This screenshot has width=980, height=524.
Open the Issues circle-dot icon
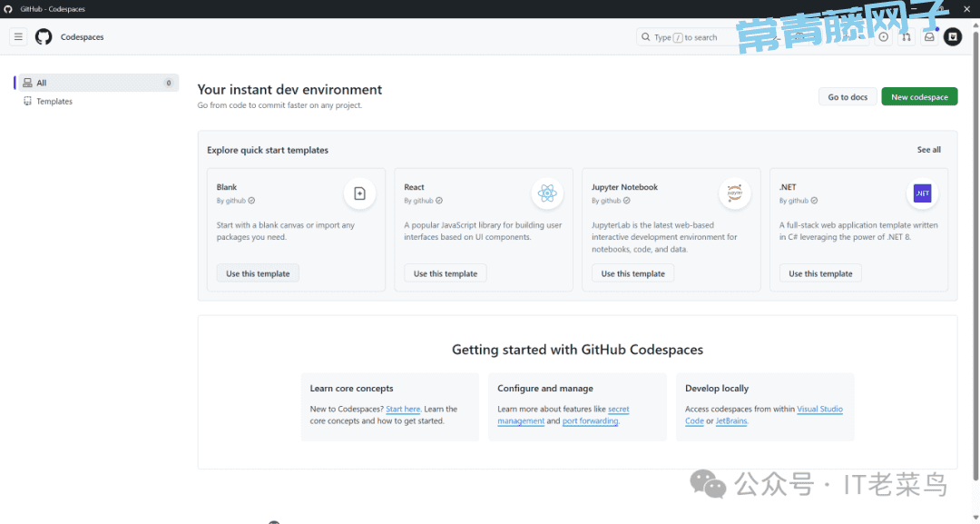[883, 37]
